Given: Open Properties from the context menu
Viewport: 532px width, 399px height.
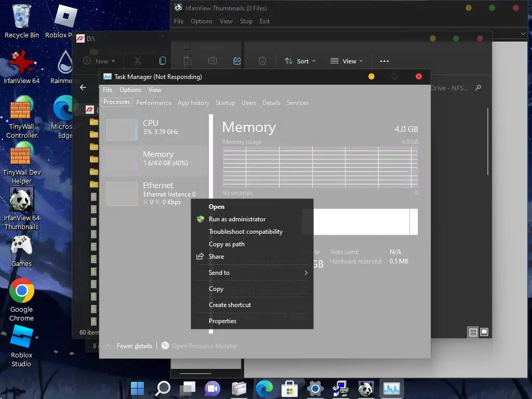Looking at the screenshot, I should pos(252,321).
